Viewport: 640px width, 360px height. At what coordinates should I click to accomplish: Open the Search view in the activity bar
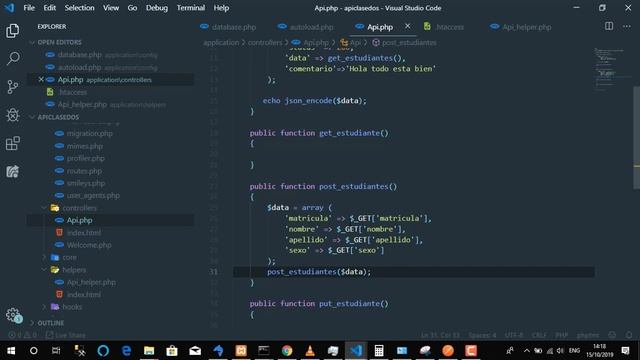point(13,58)
